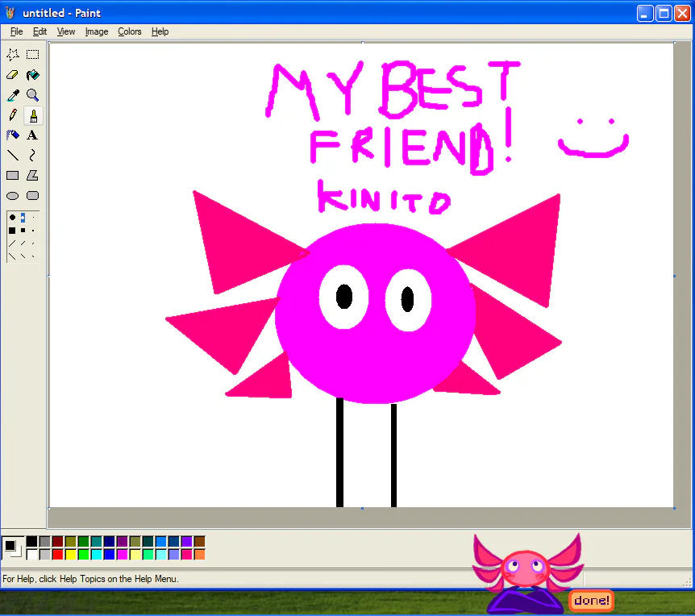Click the foreground and background color indicator
This screenshot has height=616, width=695.
pos(12,547)
